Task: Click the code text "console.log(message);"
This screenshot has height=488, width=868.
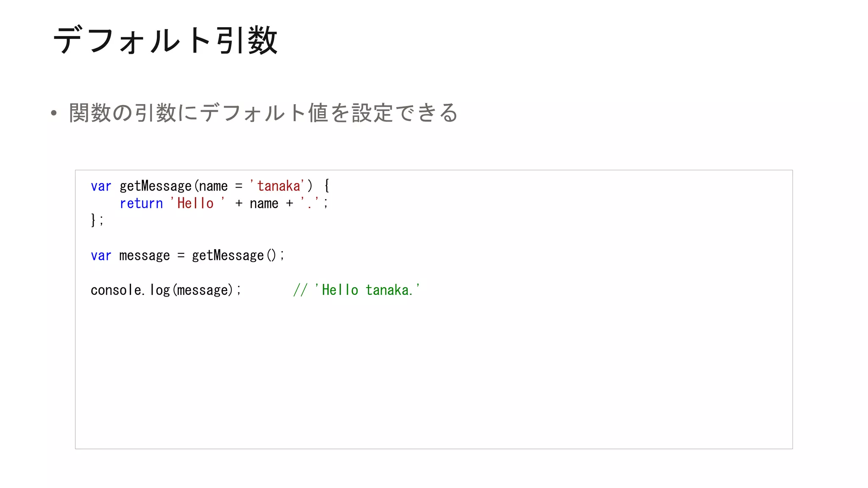Action: point(166,290)
